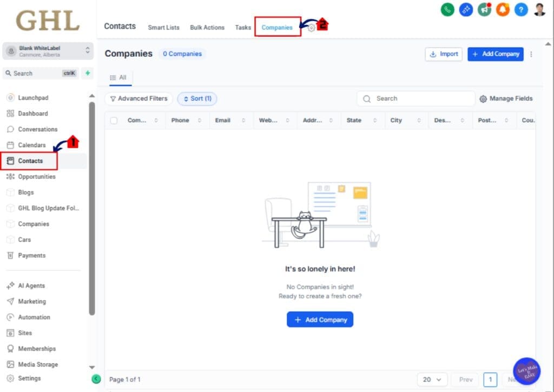The image size is (554, 392).
Task: Select the Companies tab
Action: point(277,27)
